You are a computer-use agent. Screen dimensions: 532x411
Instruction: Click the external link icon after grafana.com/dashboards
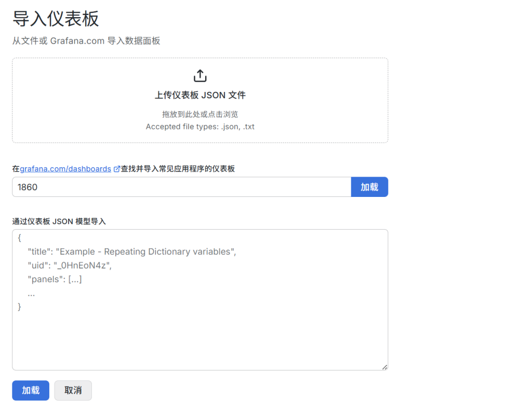tap(116, 168)
